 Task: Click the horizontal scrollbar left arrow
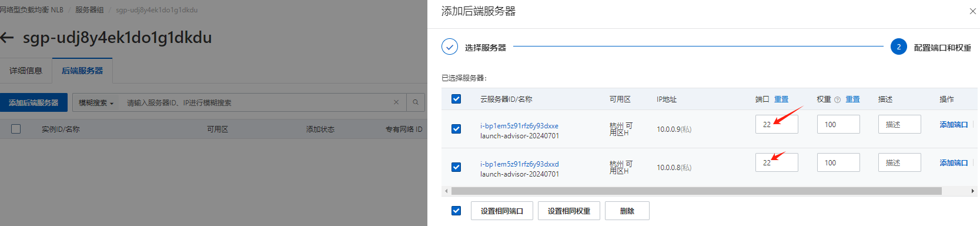coord(446,191)
